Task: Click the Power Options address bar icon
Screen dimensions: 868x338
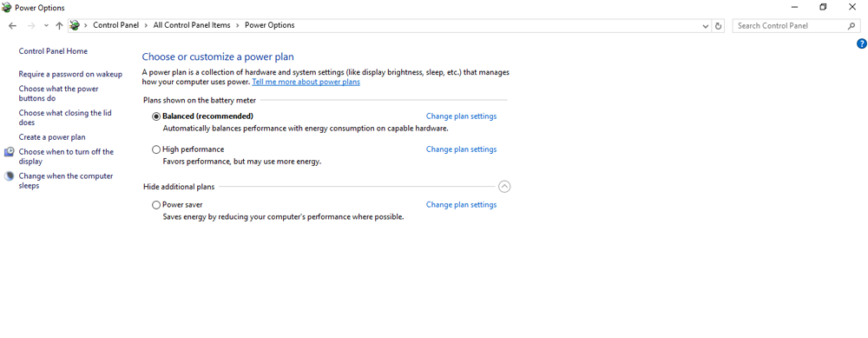Action: [76, 25]
